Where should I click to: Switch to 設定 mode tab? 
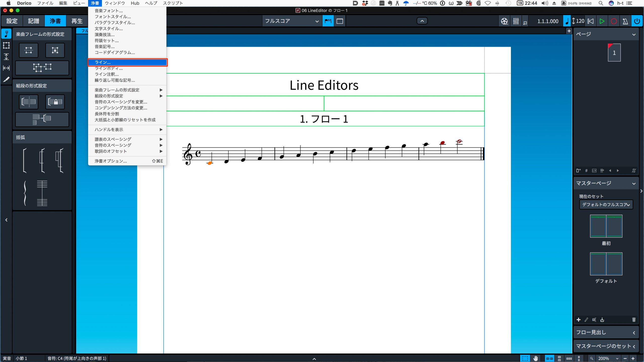(x=12, y=21)
